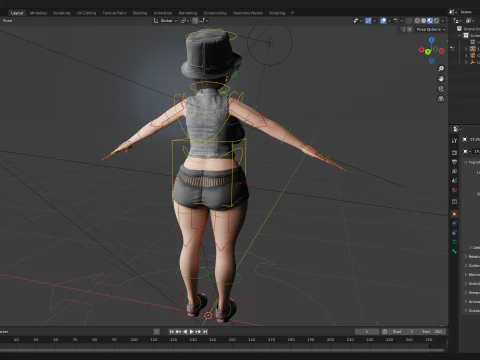Switch to the Geometry Nodes workspace tab
Image resolution: width=480 pixels, height=360 pixels.
248,13
